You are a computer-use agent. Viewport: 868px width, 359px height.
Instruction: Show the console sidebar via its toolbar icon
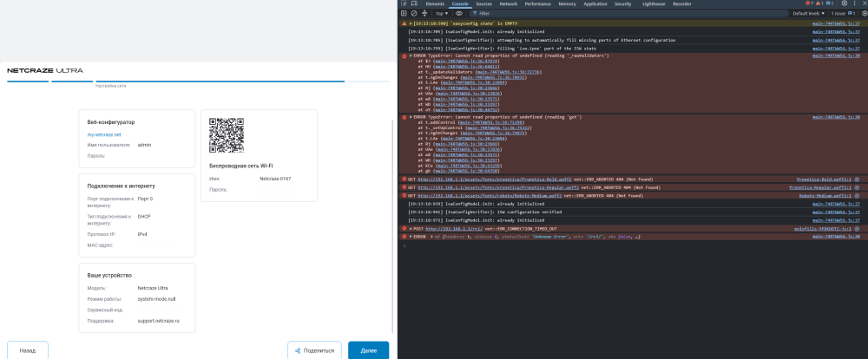point(404,13)
